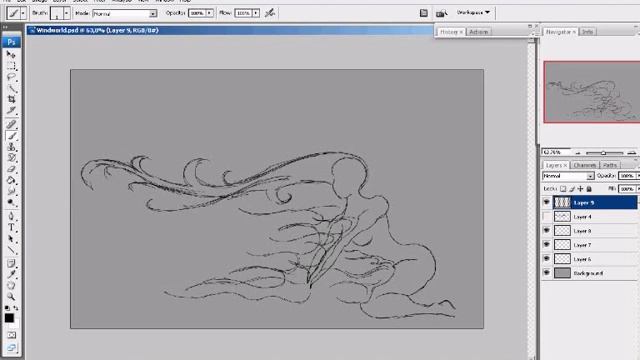Image resolution: width=640 pixels, height=360 pixels.
Task: Select the Eraser tool
Action: pos(11,169)
